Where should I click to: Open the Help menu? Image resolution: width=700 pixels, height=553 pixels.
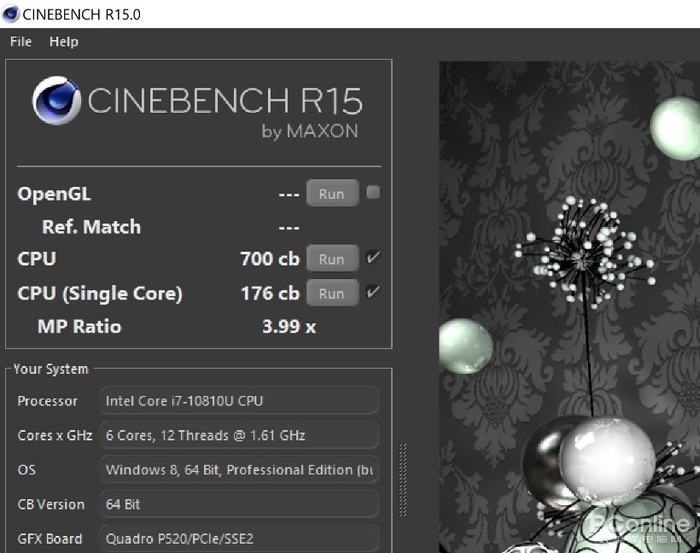(63, 42)
